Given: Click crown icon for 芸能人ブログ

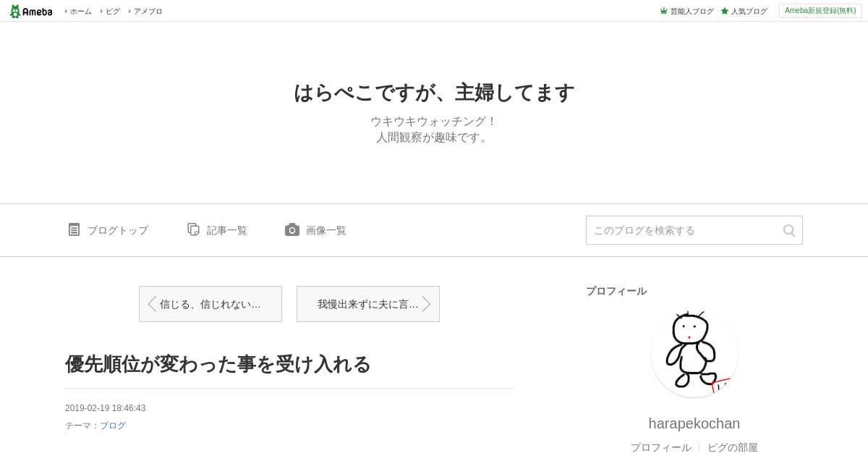Looking at the screenshot, I should pos(663,11).
